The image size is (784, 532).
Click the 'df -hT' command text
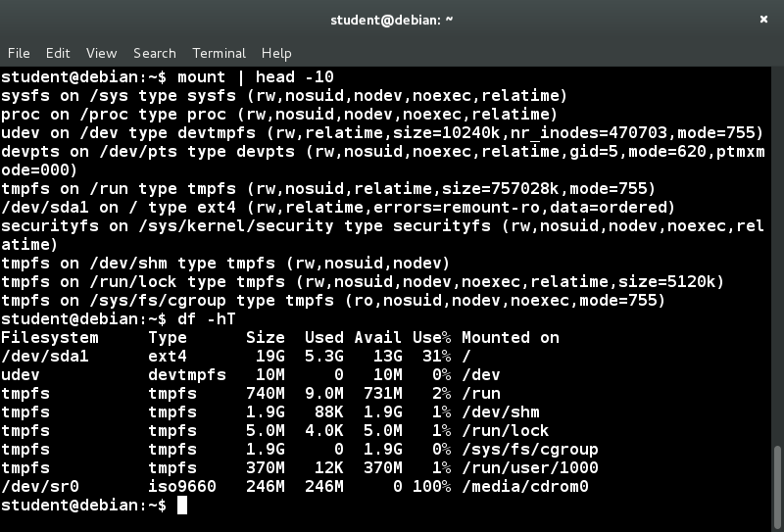point(207,319)
